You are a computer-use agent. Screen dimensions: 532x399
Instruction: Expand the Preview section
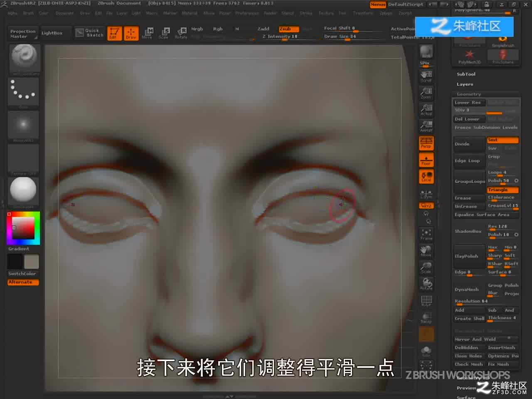466,388
